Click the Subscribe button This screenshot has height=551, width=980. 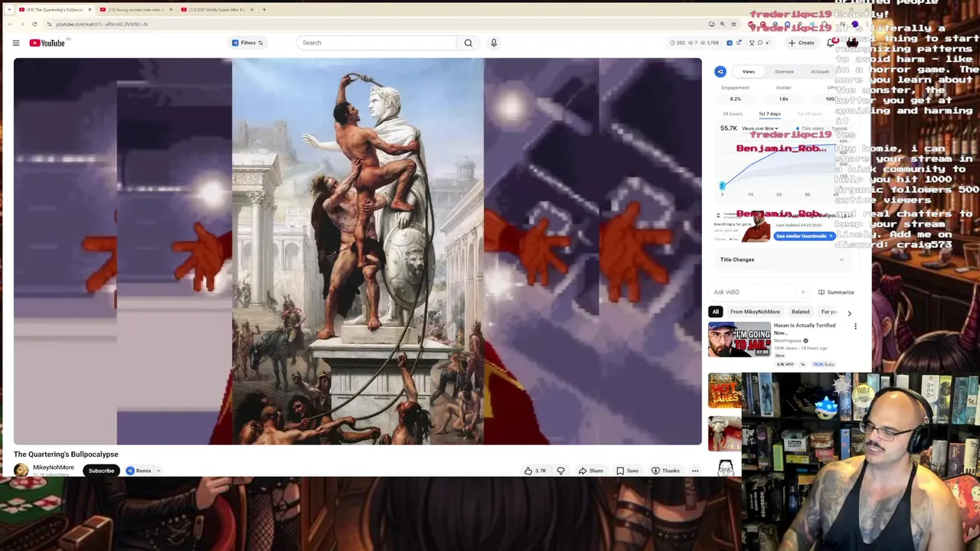pyautogui.click(x=101, y=471)
